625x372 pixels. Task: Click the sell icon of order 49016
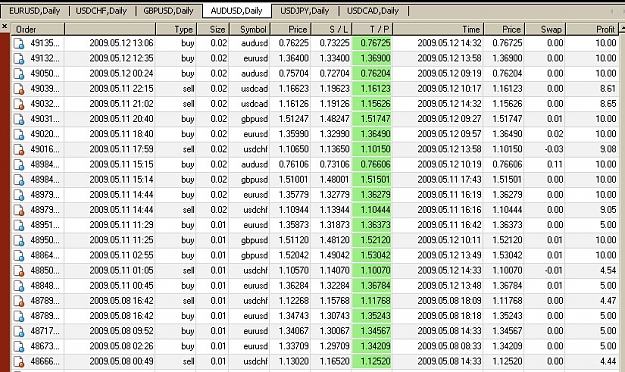pyautogui.click(x=19, y=149)
